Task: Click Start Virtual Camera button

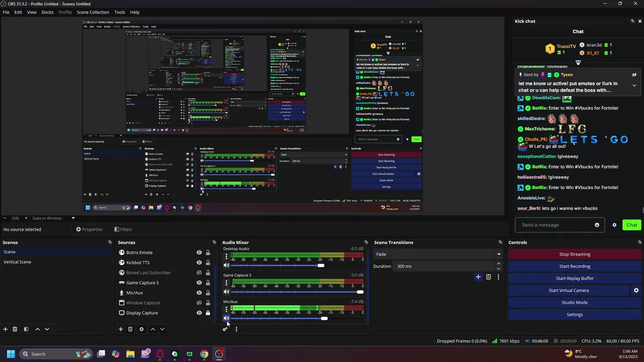Action: 569,291
